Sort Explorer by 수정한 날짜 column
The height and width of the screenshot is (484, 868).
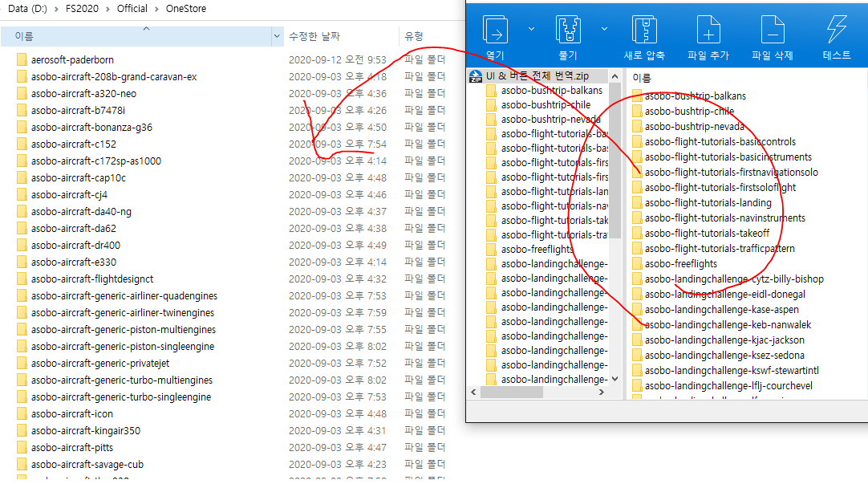click(314, 37)
